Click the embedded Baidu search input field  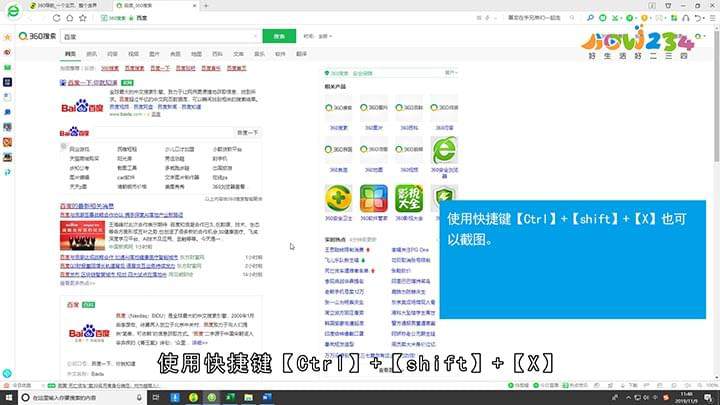[x=163, y=133]
